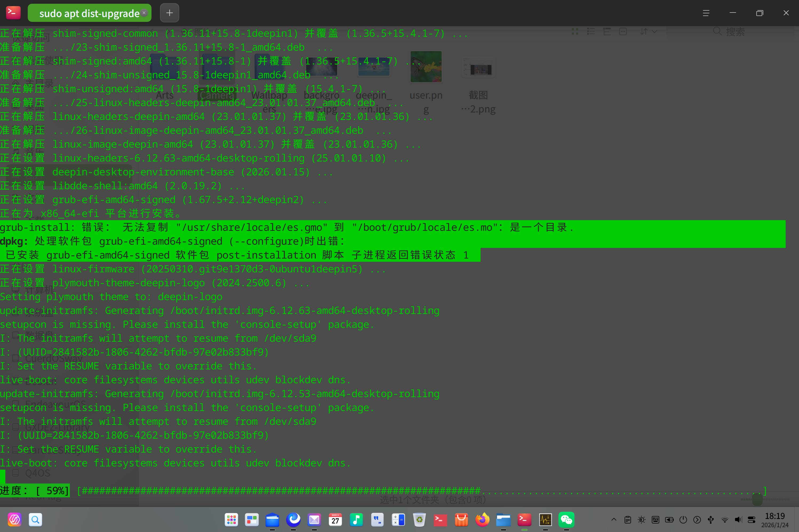
Task: Open the System Monitor dock icon
Action: point(545,519)
